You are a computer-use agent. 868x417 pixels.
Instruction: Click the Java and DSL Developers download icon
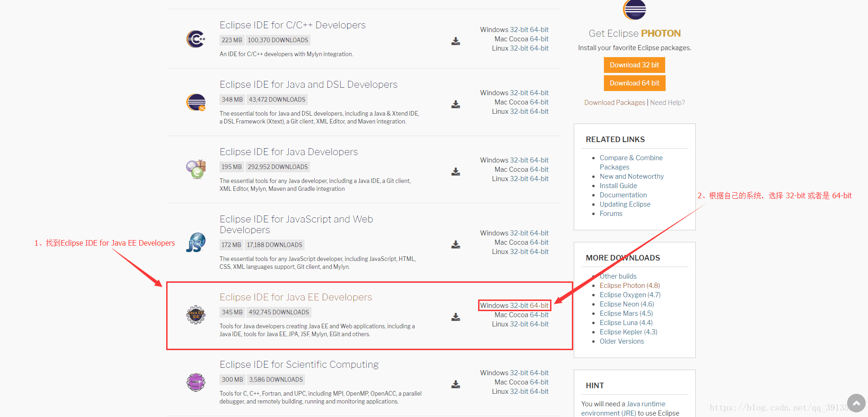coord(456,104)
